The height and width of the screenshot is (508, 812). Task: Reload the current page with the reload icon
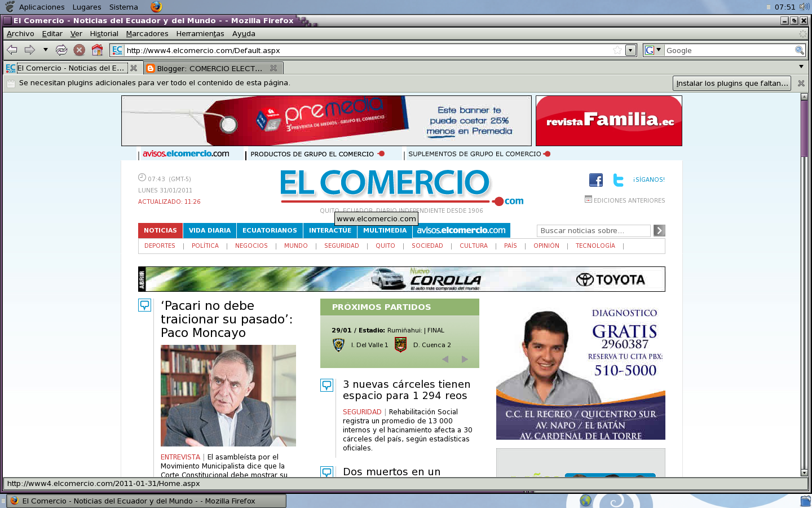point(61,50)
